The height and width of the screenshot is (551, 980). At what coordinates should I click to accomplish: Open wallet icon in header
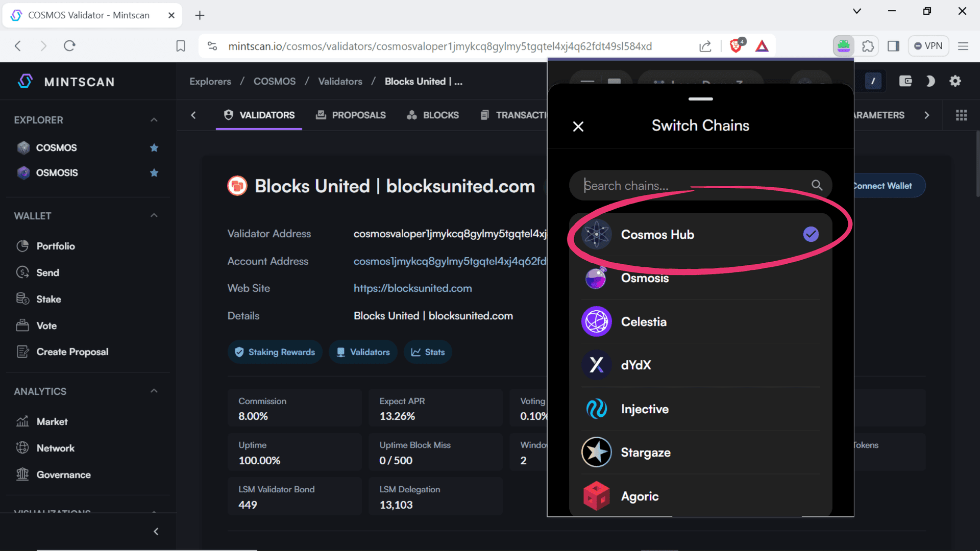[x=905, y=81]
